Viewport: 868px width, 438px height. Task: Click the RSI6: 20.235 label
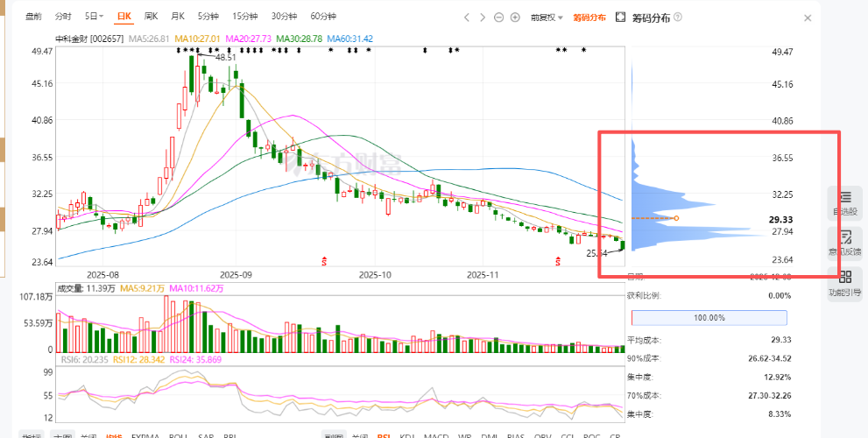pyautogui.click(x=84, y=359)
